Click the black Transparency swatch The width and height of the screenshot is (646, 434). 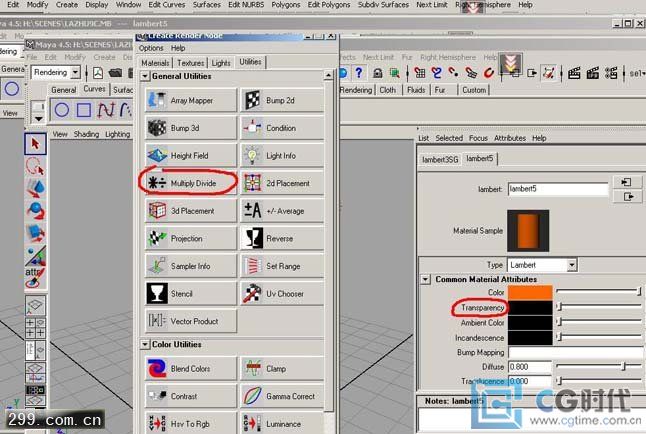pos(530,307)
